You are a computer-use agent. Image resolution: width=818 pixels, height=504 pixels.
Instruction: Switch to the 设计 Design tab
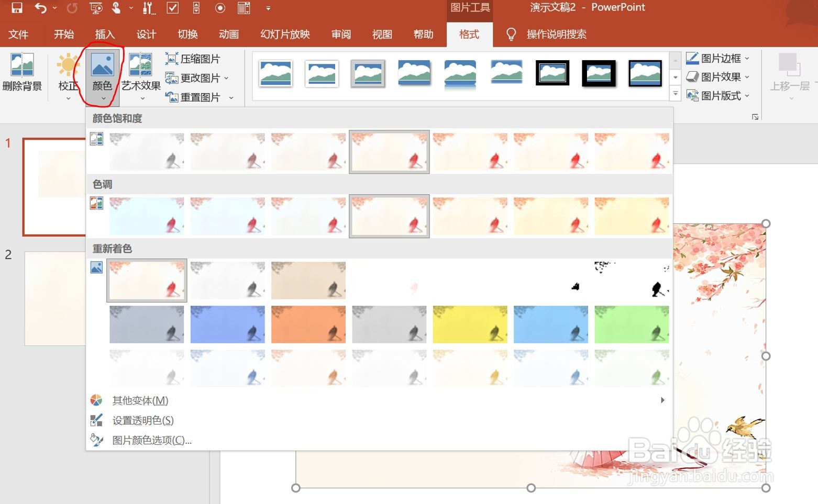tap(146, 35)
